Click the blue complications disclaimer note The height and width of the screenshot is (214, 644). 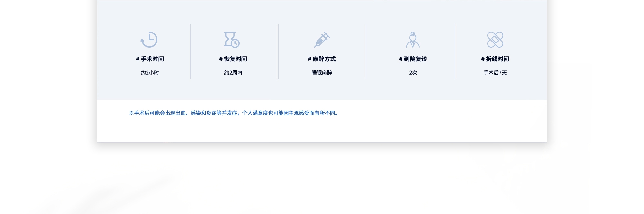234,113
